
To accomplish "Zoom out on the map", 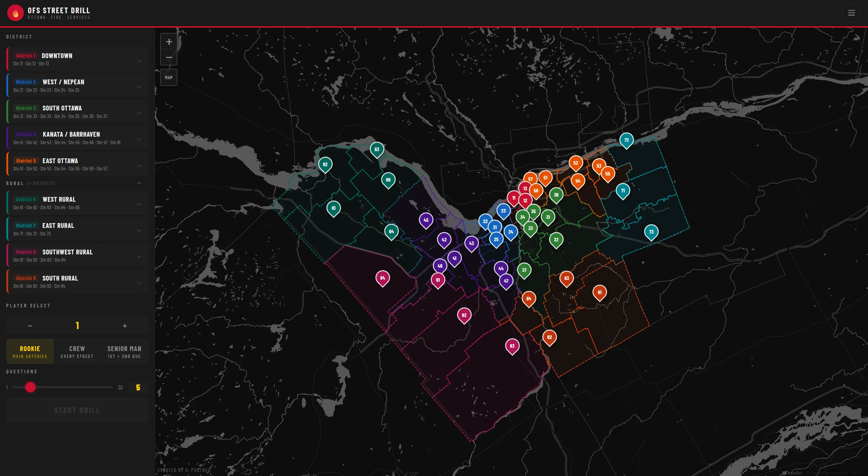I will (x=169, y=58).
